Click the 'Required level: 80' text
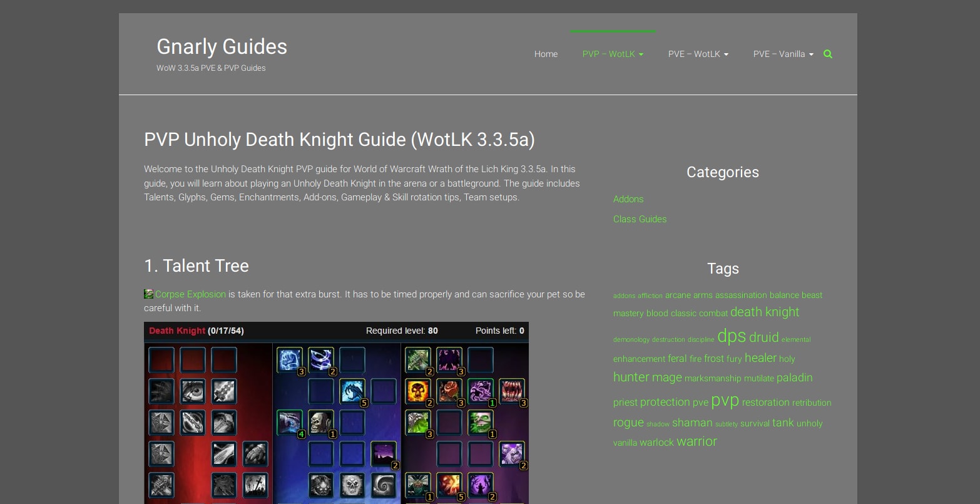The height and width of the screenshot is (504, 980). click(x=402, y=331)
